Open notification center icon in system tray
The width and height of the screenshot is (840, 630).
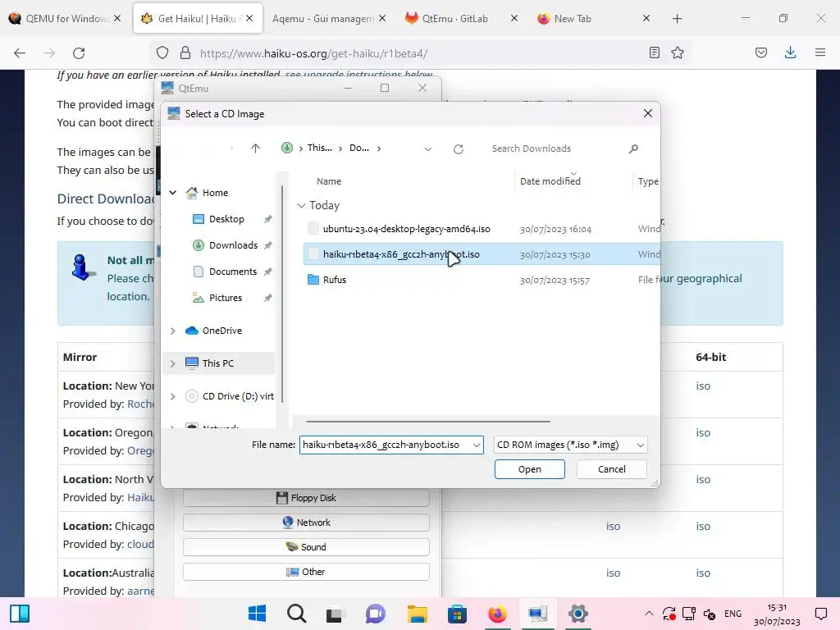[x=820, y=614]
